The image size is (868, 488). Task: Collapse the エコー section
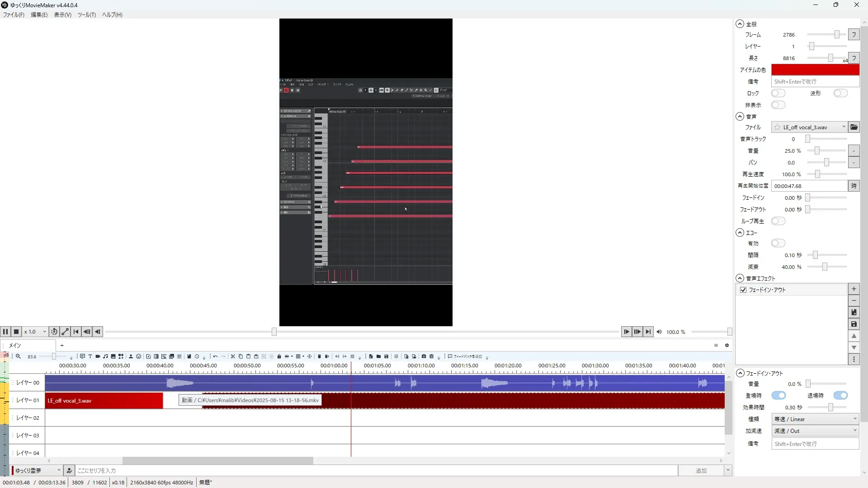(740, 233)
